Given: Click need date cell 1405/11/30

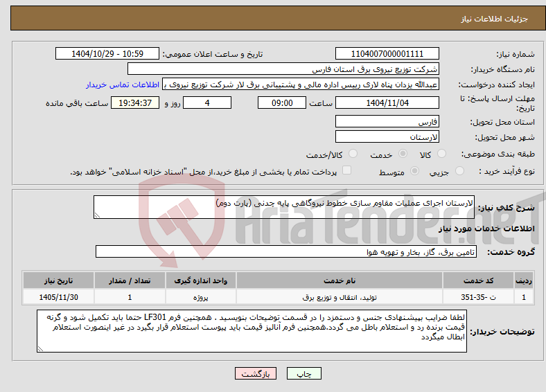Looking at the screenshot, I should (58, 297).
